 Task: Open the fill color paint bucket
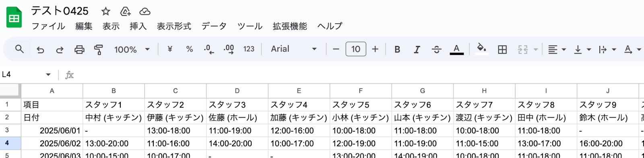(481, 49)
